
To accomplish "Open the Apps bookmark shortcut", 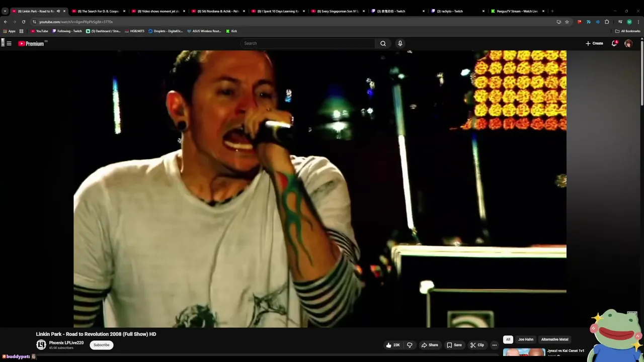I will click(10, 31).
